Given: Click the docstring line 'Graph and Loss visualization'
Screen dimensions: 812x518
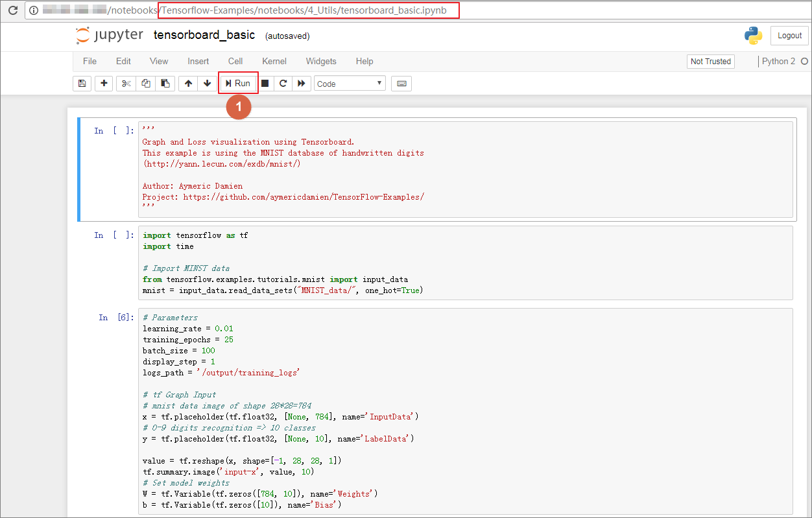Looking at the screenshot, I should tap(249, 142).
